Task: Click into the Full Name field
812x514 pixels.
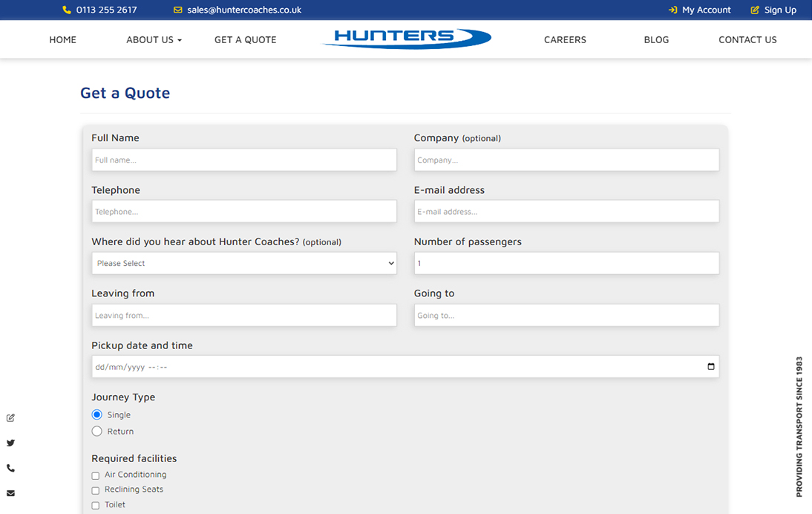Action: (x=244, y=160)
